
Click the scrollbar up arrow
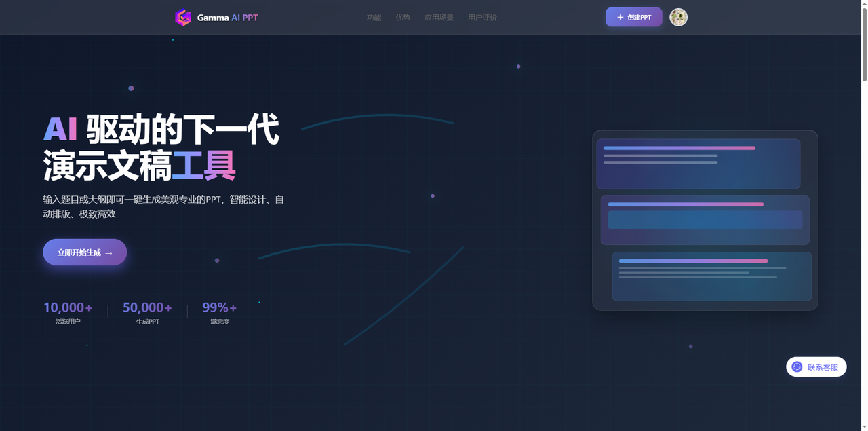[x=863, y=4]
